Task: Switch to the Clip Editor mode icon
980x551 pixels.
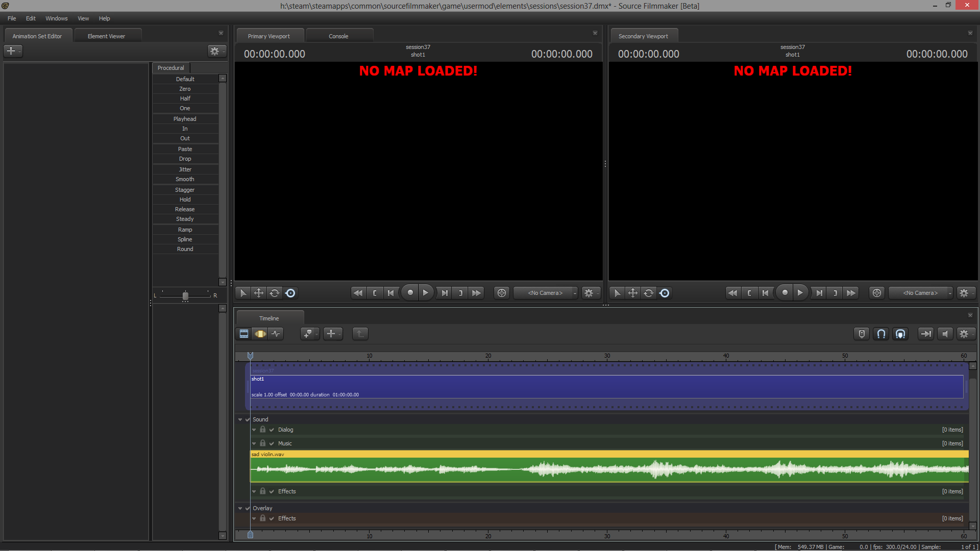Action: click(x=244, y=334)
